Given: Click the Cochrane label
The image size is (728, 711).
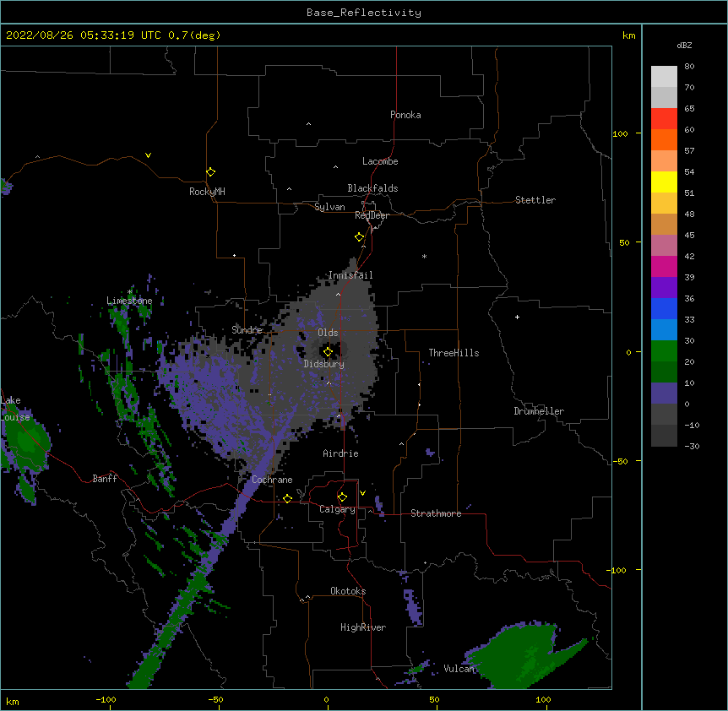Looking at the screenshot, I should (272, 480).
